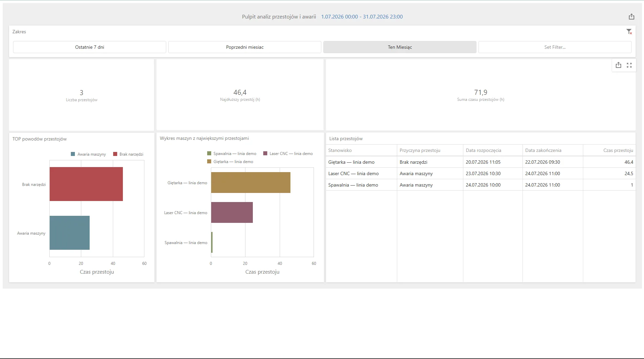Select the Ten Miesiąc range

pos(400,47)
